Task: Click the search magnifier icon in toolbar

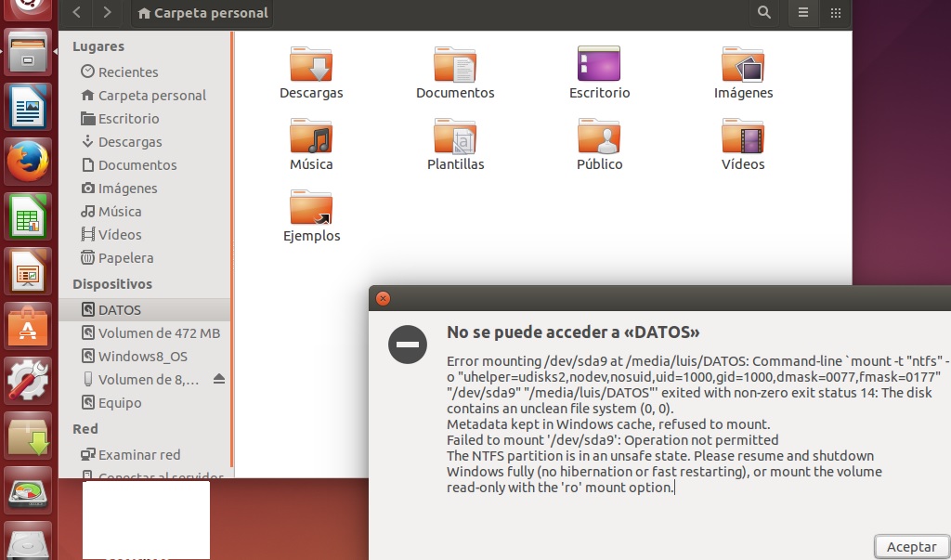Action: click(764, 12)
